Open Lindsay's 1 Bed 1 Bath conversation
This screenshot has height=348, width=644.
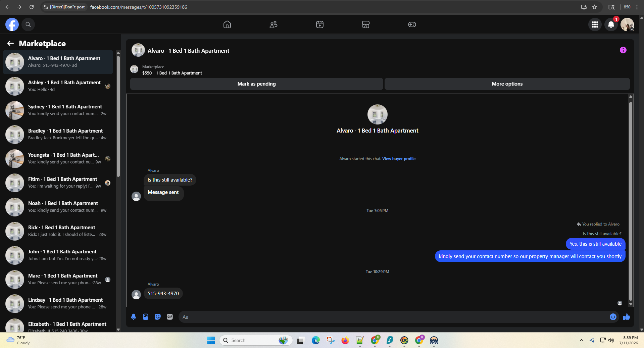click(x=58, y=304)
